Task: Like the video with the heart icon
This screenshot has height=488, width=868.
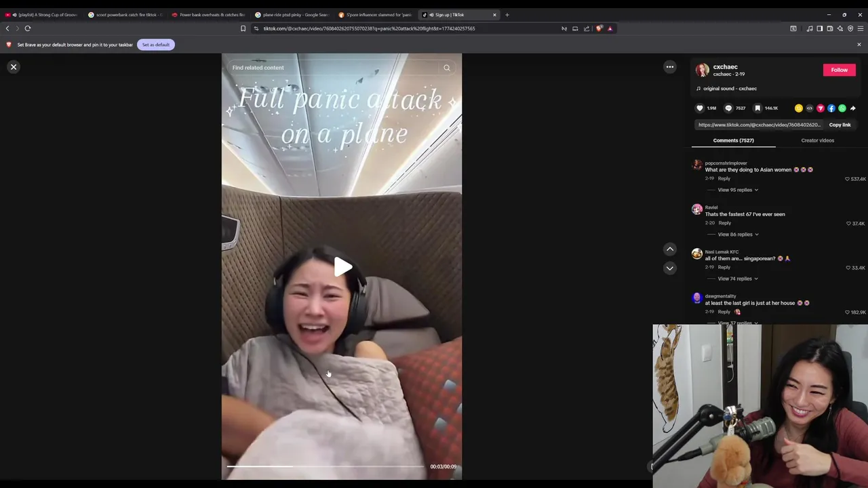Action: [x=701, y=108]
